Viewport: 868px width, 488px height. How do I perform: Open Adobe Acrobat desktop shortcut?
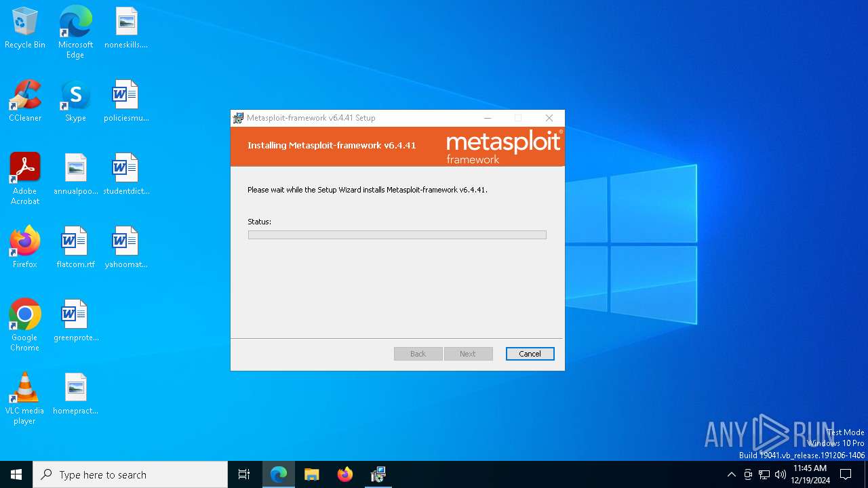25,179
